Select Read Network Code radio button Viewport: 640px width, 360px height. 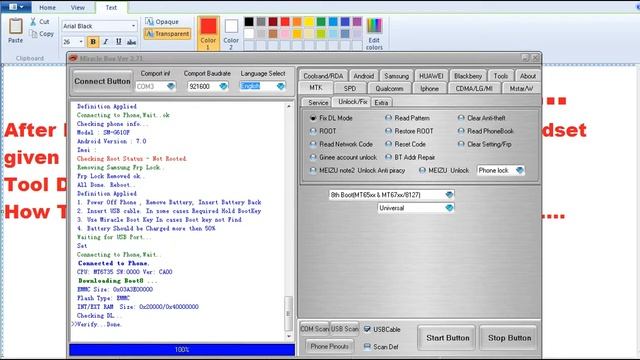tap(313, 144)
